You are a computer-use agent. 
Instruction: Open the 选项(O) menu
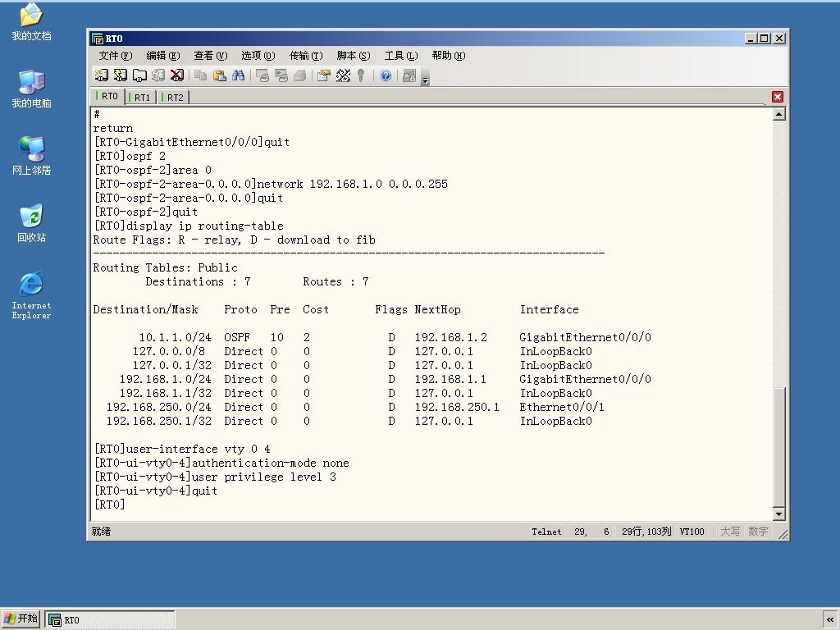pyautogui.click(x=258, y=56)
